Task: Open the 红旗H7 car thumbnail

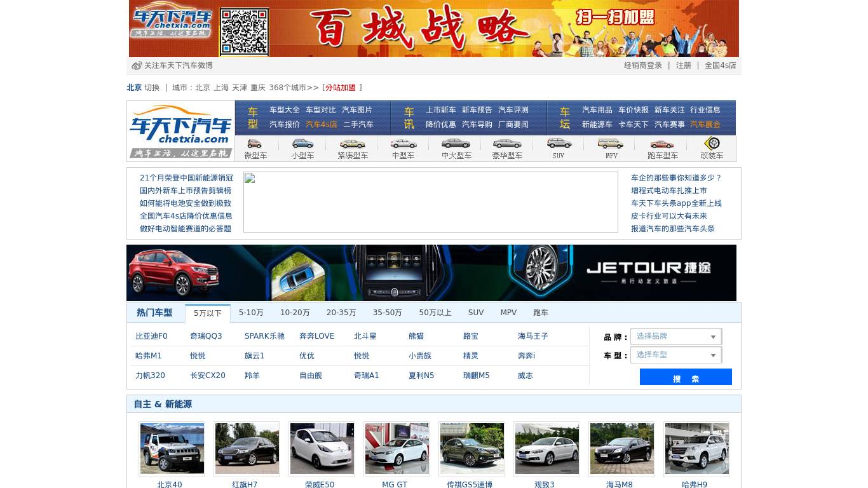Action: pos(247,449)
